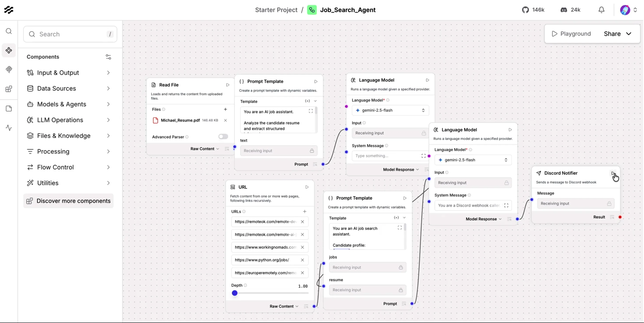
Task: Run the Read File component
Action: [x=228, y=85]
